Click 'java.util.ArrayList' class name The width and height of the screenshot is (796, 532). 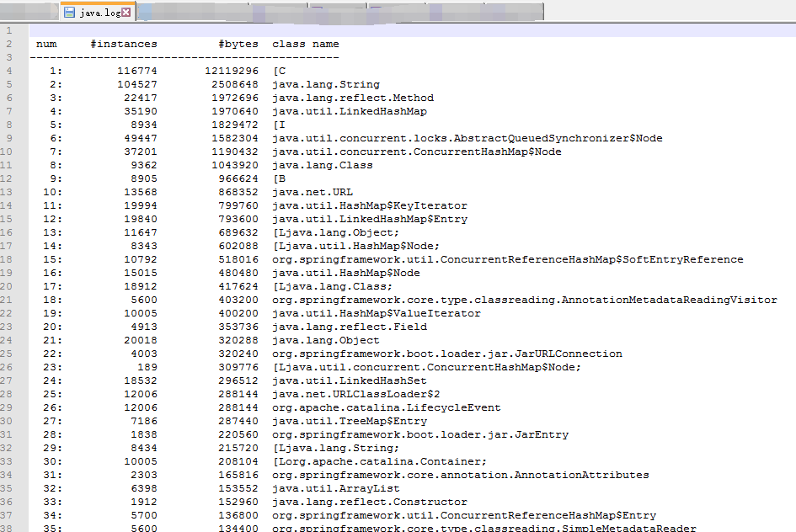tap(335, 488)
